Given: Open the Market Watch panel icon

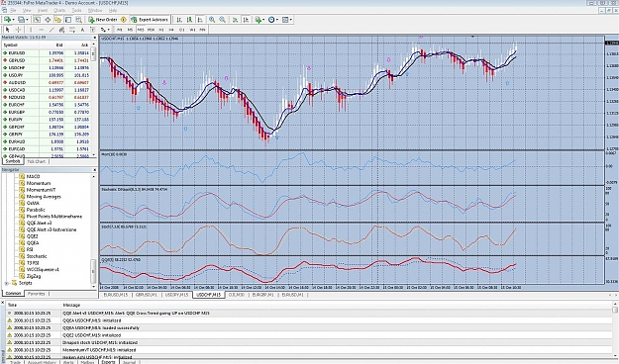Looking at the screenshot, I should coord(37,20).
